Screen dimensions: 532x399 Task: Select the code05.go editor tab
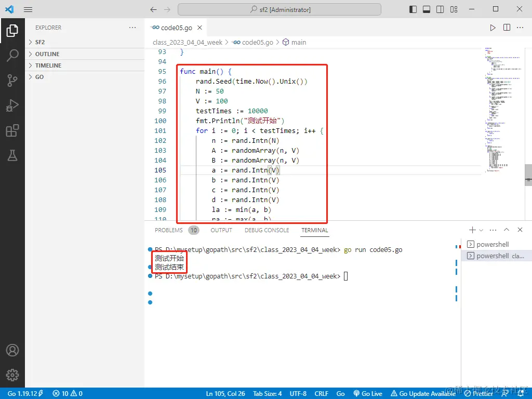pyautogui.click(x=177, y=28)
